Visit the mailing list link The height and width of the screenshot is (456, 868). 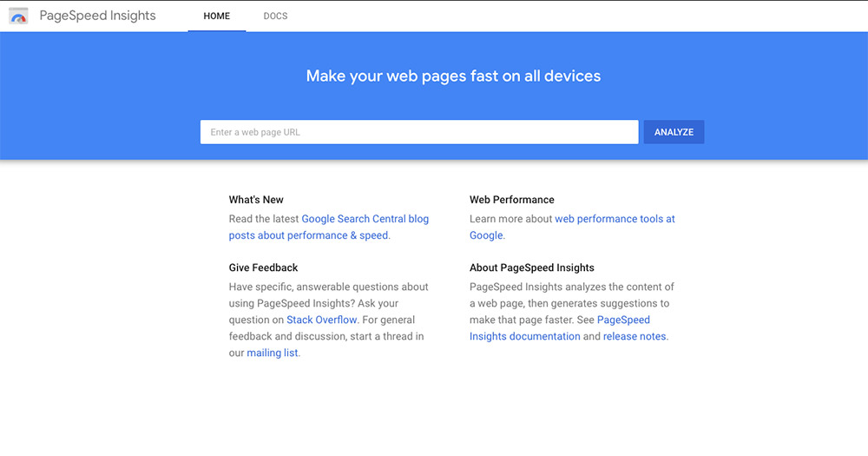click(x=273, y=353)
